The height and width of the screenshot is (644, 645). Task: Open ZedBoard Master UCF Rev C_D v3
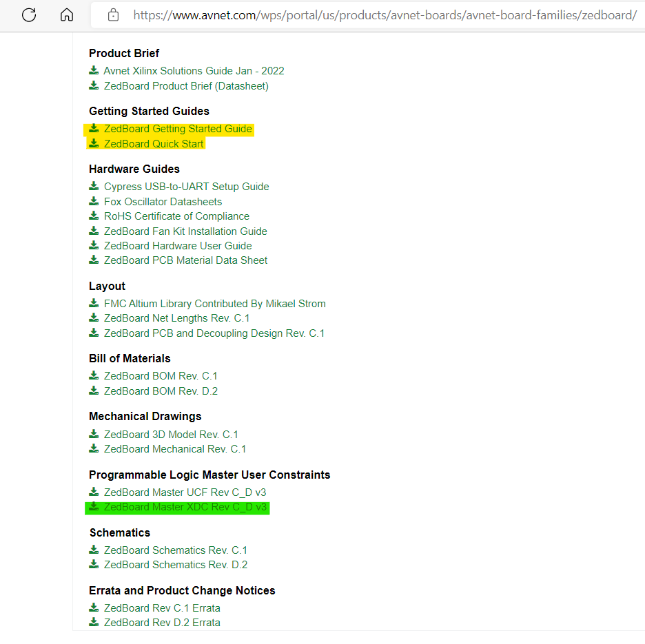[x=185, y=492]
